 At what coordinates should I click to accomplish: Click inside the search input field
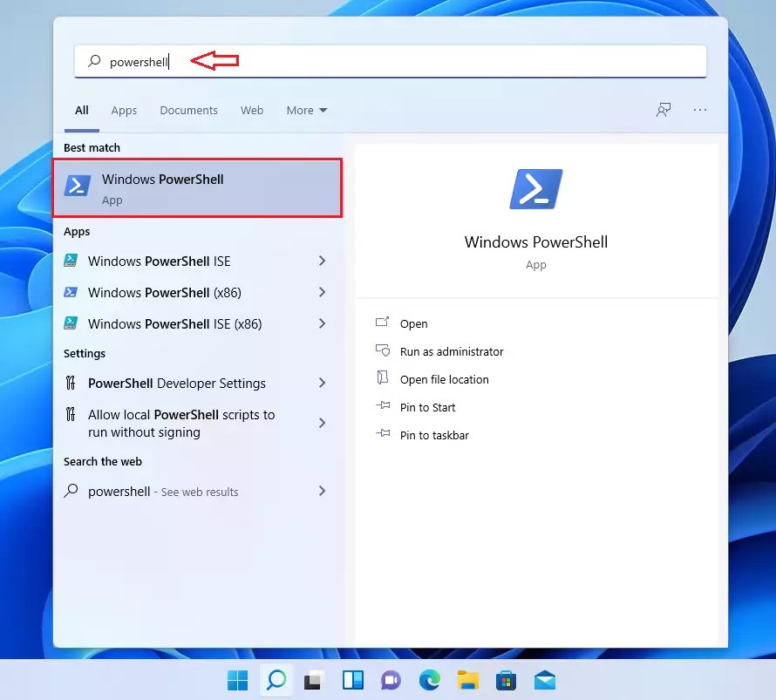pos(218,61)
